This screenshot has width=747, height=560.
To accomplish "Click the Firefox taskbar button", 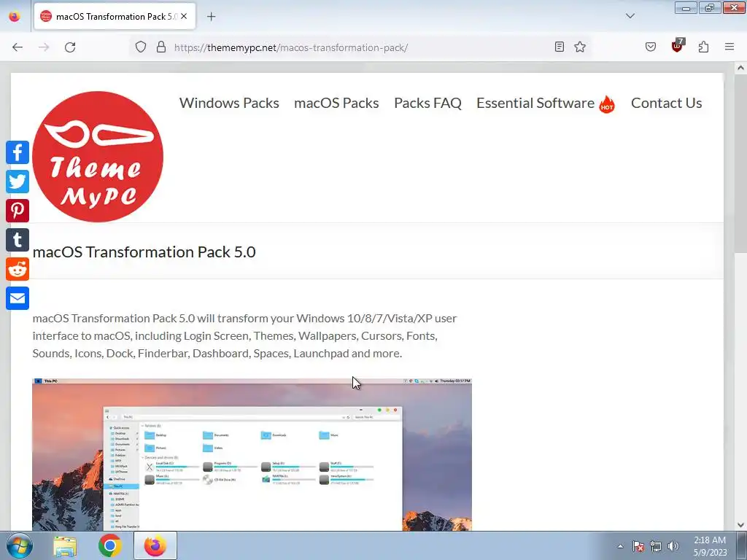I will (x=155, y=545).
